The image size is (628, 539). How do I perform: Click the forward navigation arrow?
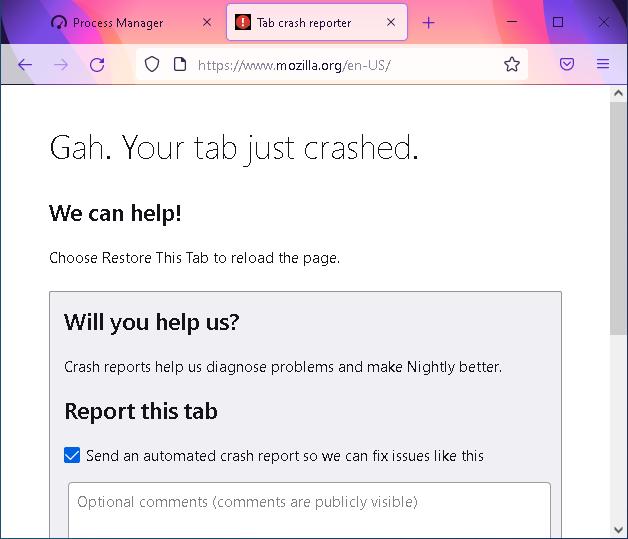(x=61, y=64)
